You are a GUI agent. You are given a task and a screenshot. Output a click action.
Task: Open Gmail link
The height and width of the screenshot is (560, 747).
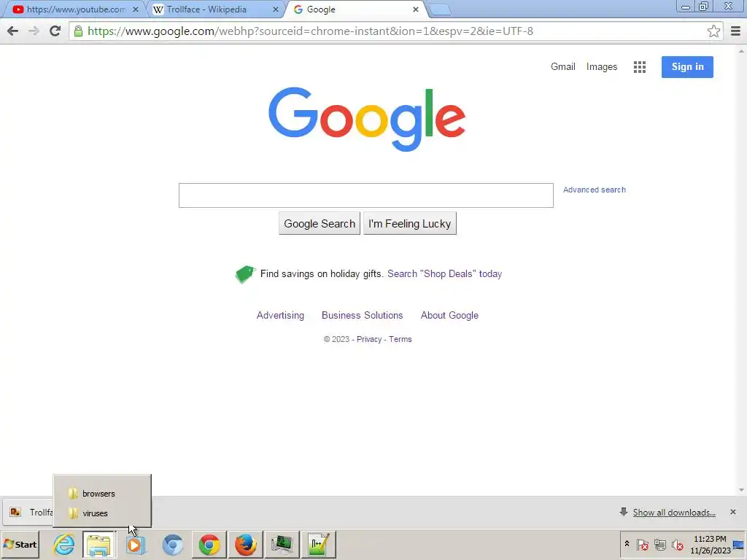(562, 66)
